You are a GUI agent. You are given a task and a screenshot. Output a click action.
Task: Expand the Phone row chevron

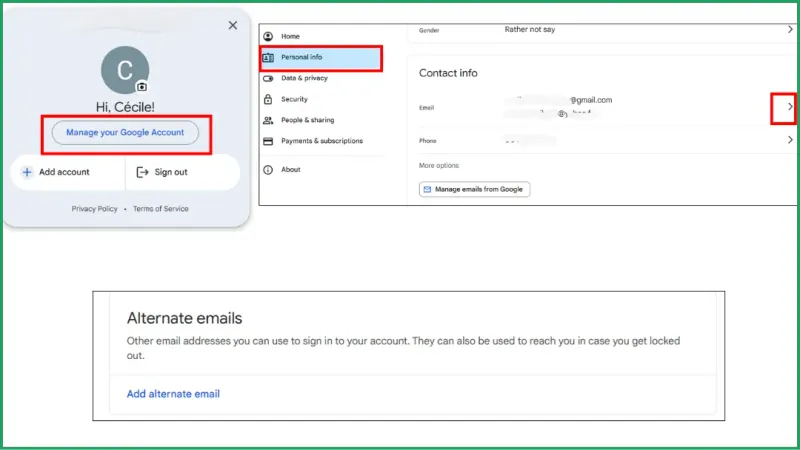790,140
